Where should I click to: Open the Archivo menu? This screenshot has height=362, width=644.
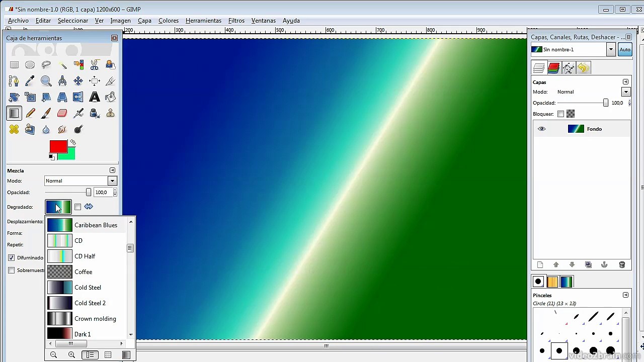pyautogui.click(x=18, y=21)
